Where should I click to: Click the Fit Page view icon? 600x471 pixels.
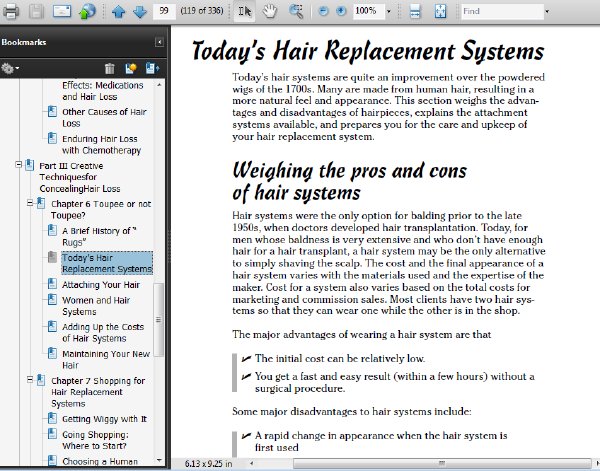pos(440,11)
